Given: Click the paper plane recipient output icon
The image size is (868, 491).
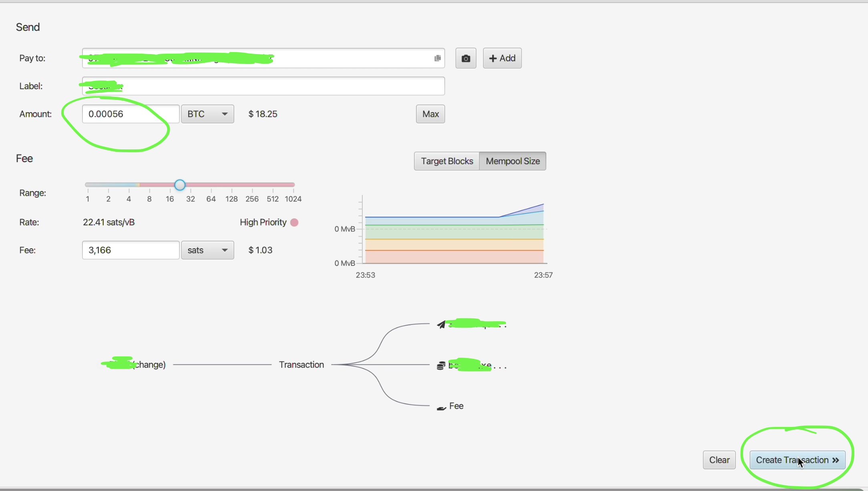Looking at the screenshot, I should [440, 324].
